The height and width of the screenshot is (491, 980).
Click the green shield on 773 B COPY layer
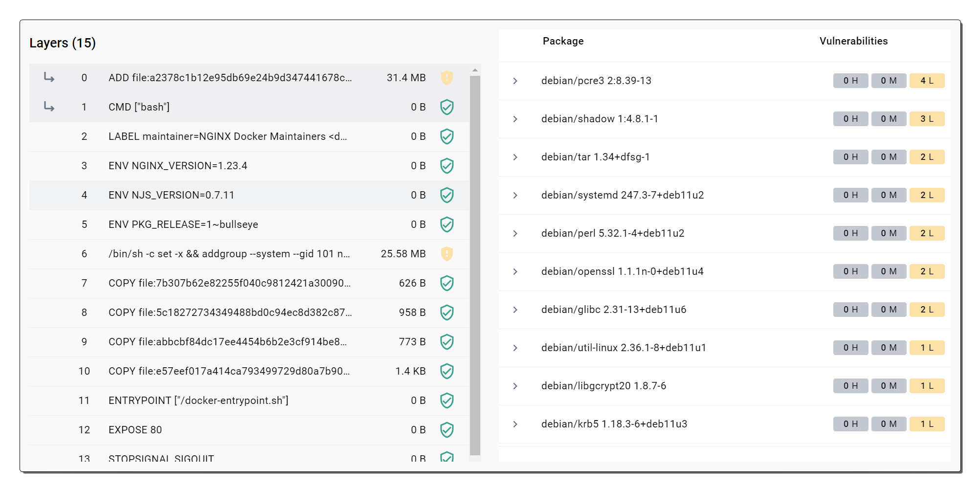tap(446, 342)
